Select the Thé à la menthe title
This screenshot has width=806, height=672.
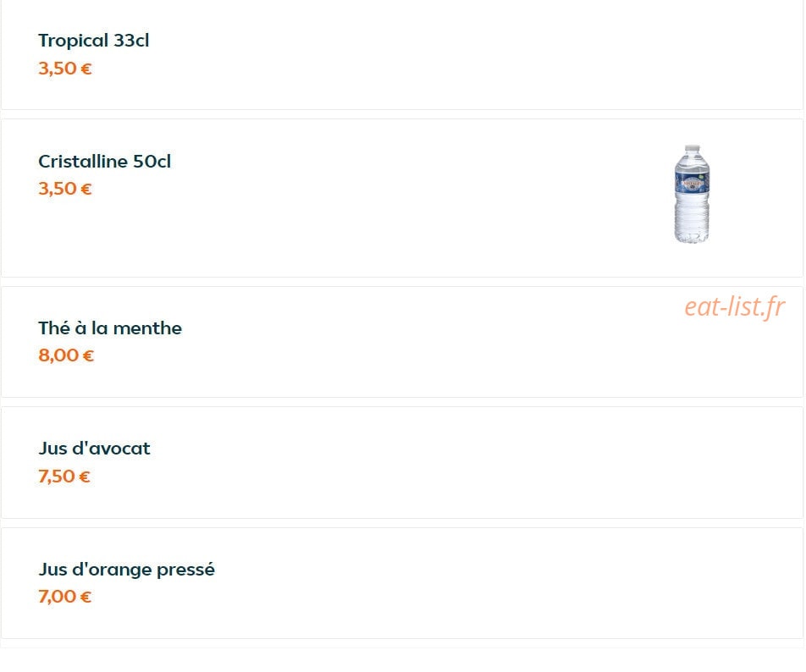coord(110,328)
